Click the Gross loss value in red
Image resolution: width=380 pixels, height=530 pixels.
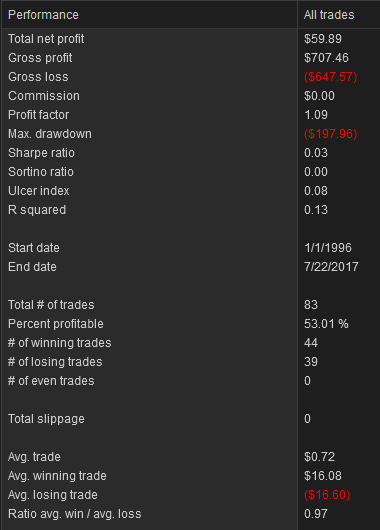(330, 77)
